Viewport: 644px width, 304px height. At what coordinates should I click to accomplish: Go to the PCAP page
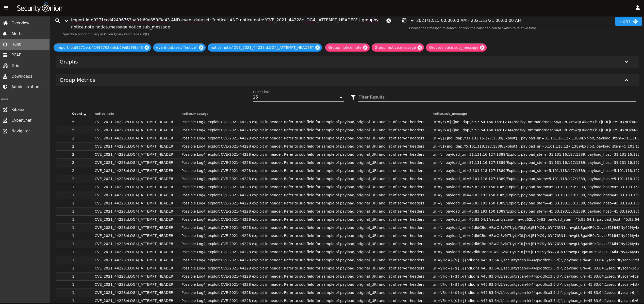16,55
